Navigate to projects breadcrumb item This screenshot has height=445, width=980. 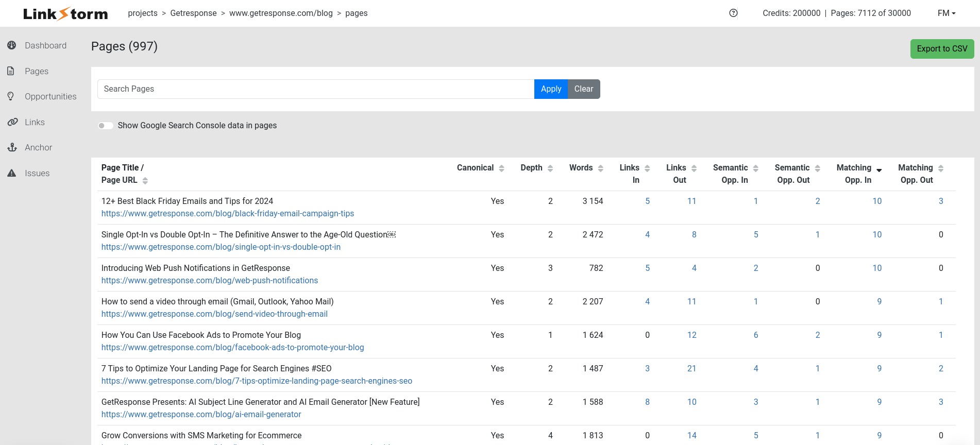click(143, 13)
